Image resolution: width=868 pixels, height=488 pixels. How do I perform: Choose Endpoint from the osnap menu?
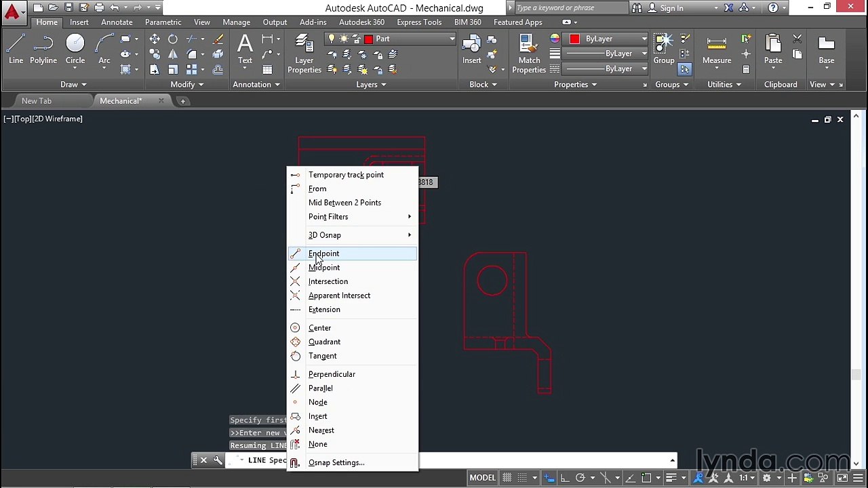tap(352, 253)
